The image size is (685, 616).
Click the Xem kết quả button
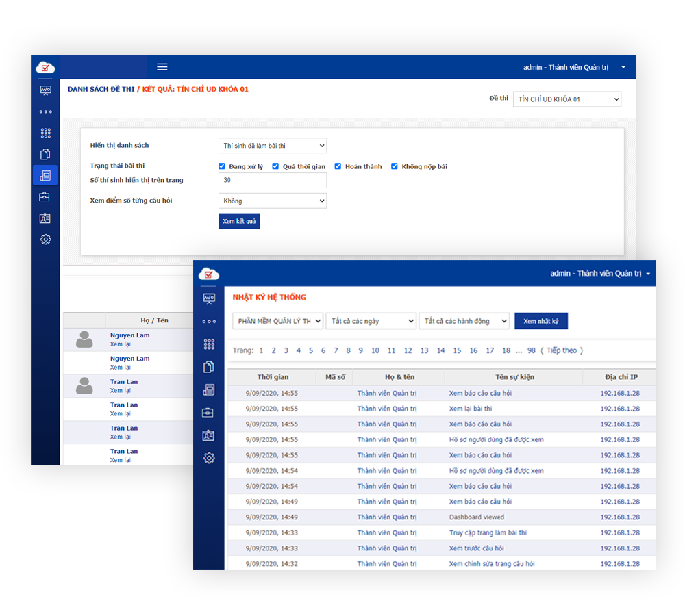click(x=239, y=221)
